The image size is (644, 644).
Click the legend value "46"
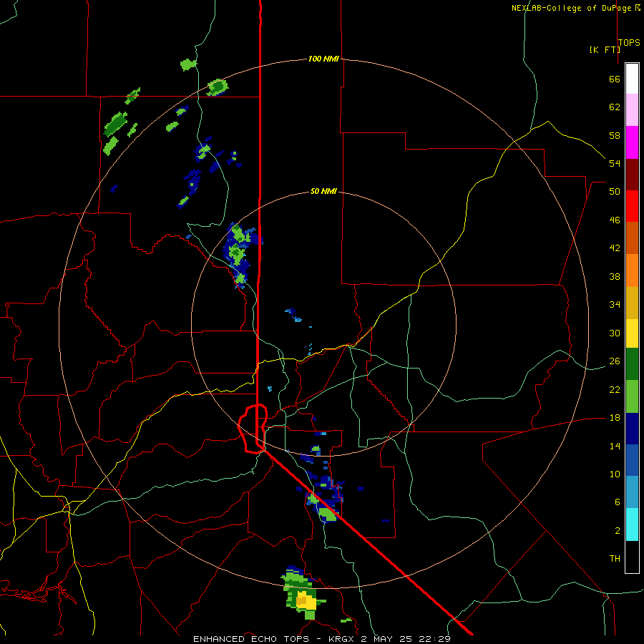615,220
